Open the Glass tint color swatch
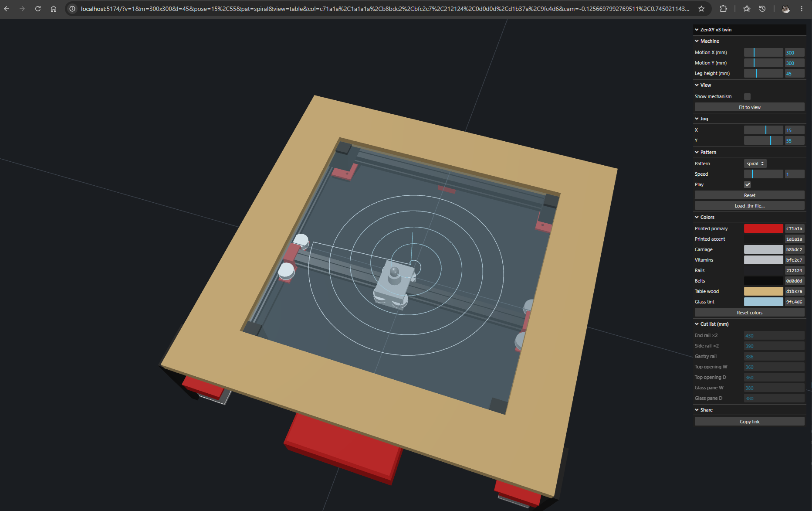This screenshot has height=511, width=812. 763,302
